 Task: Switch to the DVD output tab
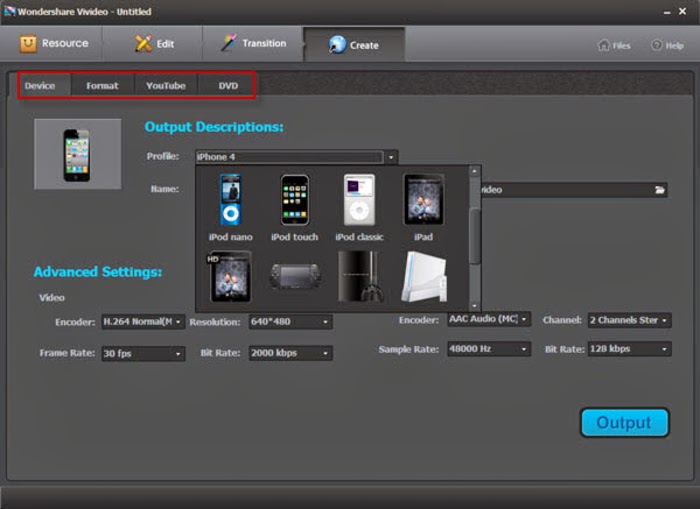point(228,85)
